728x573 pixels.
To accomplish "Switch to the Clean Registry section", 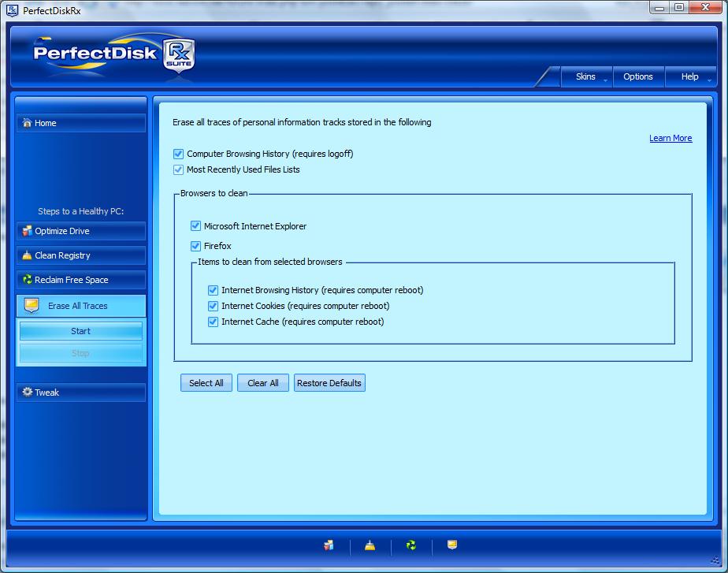I will tap(80, 255).
